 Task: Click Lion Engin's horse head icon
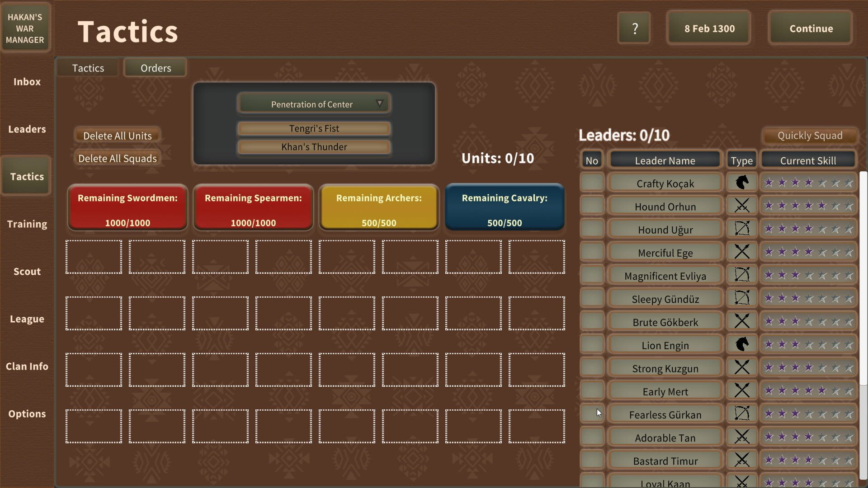click(741, 345)
